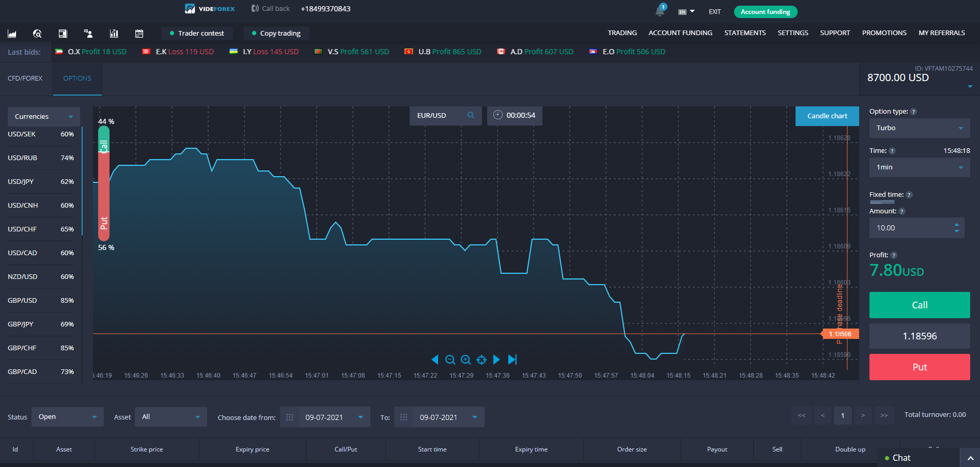Zoom in the chart with plus magnifier
This screenshot has height=467, width=980.
coord(465,360)
